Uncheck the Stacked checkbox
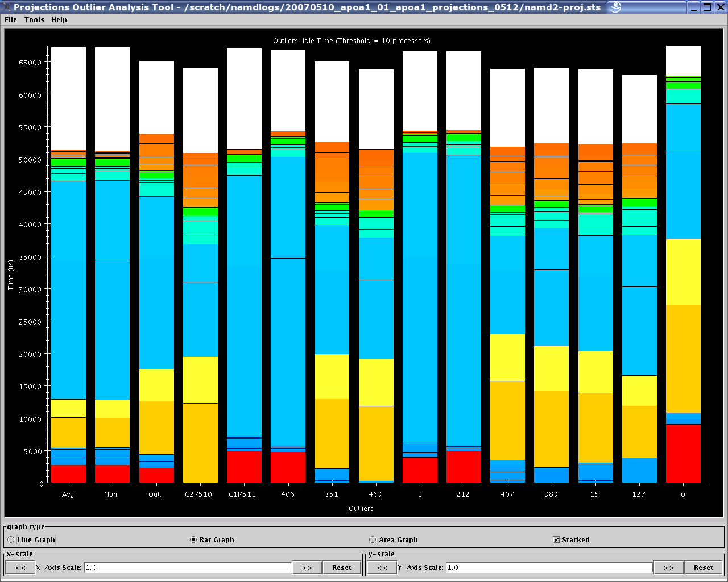728x582 pixels. point(556,539)
